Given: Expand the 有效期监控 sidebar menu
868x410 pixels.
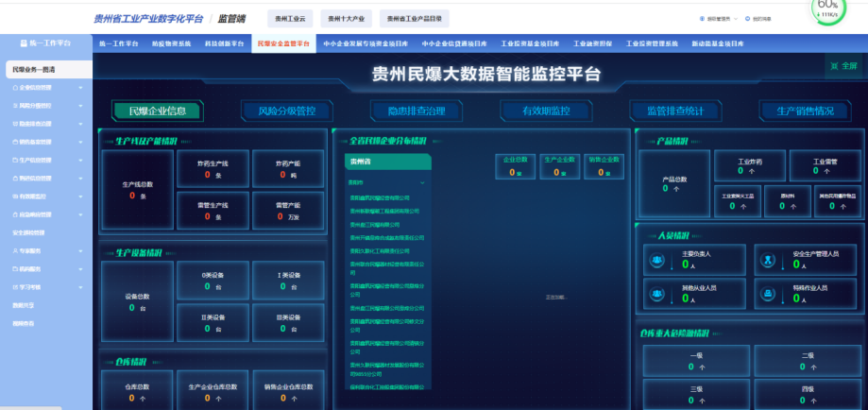Looking at the screenshot, I should (80, 196).
